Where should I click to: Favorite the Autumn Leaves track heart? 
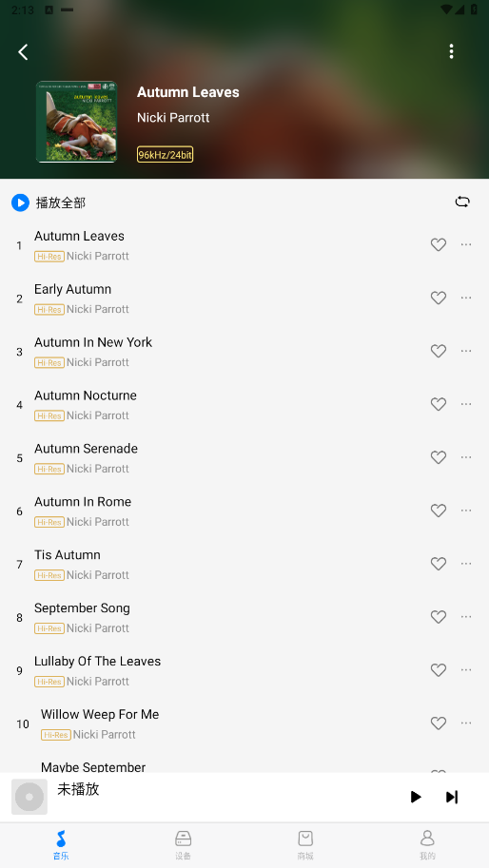[x=438, y=244]
